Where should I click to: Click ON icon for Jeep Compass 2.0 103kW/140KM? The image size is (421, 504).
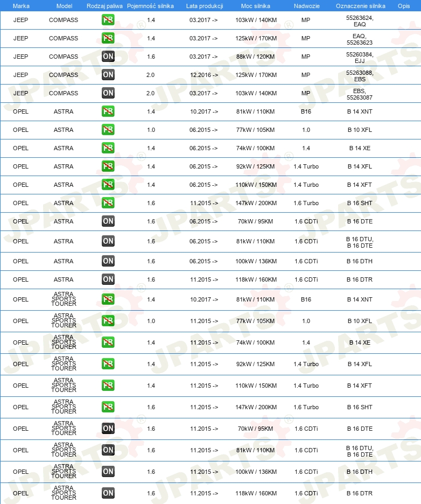click(x=108, y=93)
